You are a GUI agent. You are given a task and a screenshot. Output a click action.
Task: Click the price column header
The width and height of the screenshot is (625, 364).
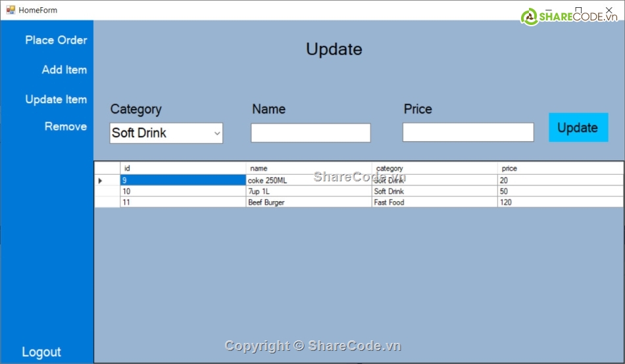[560, 168]
